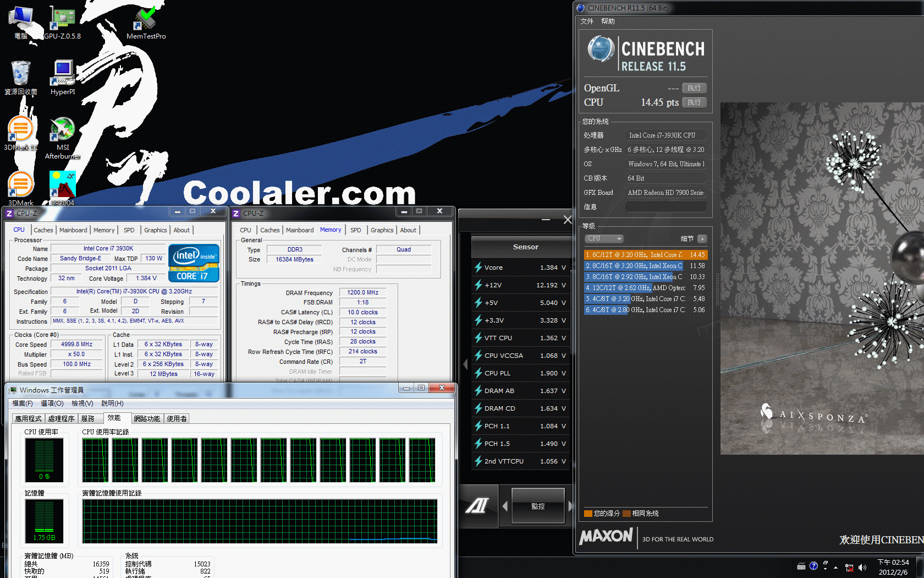
Task: Open Graphics tab in right CPU-Z window
Action: (x=382, y=230)
